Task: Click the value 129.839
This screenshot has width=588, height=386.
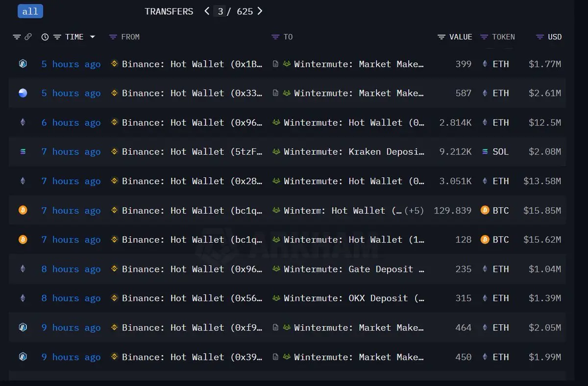Action: point(453,211)
